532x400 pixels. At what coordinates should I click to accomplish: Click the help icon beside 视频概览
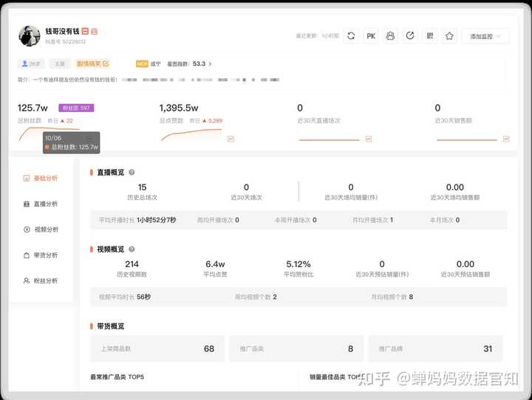coord(132,249)
